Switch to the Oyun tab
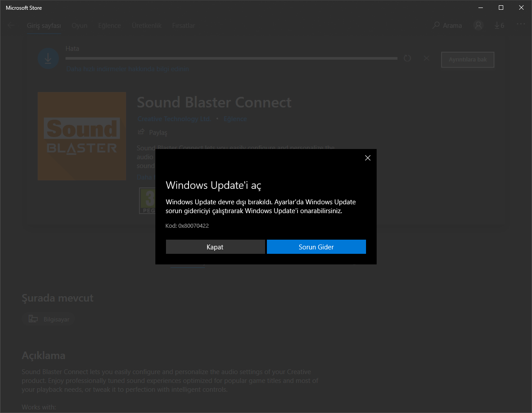 (x=80, y=26)
